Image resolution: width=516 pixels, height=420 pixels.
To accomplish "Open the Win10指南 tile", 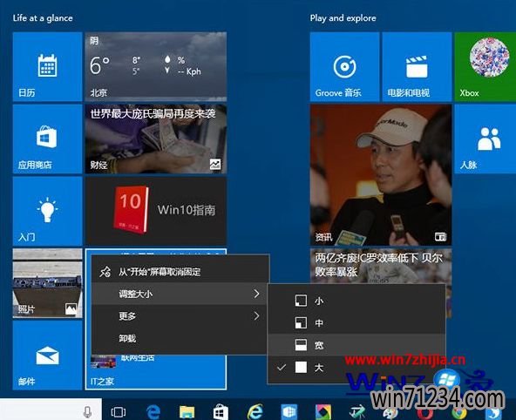I will [156, 211].
